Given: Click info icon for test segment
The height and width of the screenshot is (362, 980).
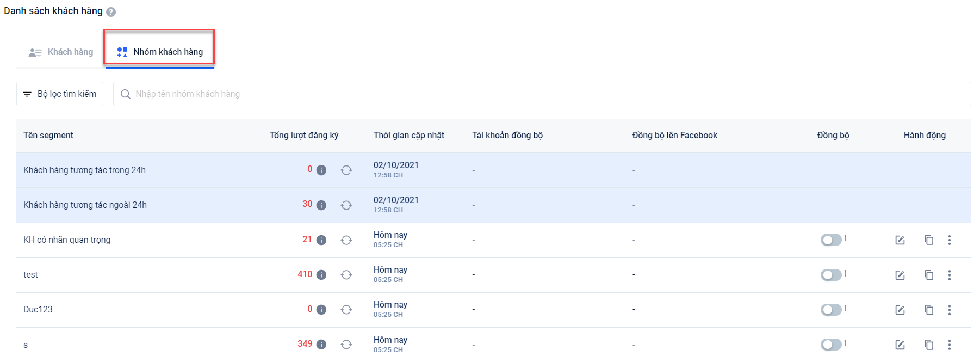Looking at the screenshot, I should (x=321, y=275).
